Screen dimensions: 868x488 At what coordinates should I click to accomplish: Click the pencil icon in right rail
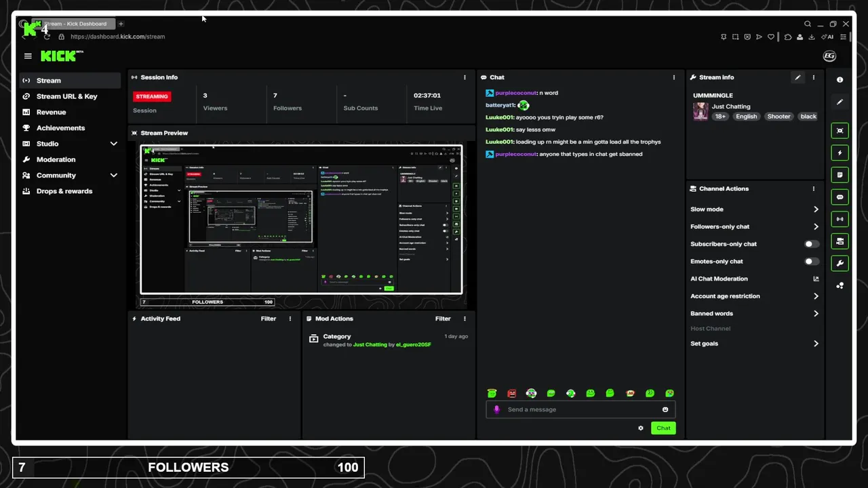(x=840, y=102)
